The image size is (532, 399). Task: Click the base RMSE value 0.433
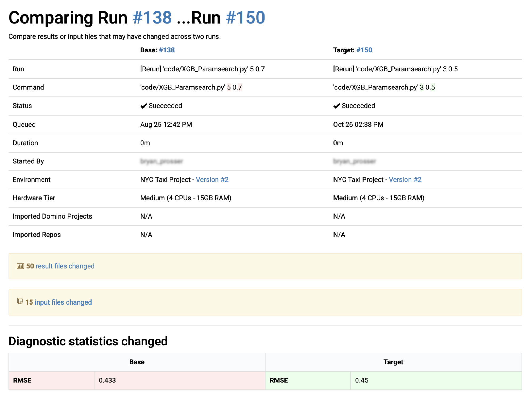coord(107,380)
